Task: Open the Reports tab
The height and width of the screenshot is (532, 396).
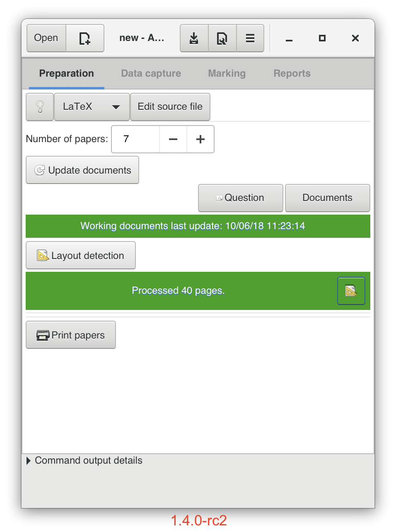Action: coord(292,73)
